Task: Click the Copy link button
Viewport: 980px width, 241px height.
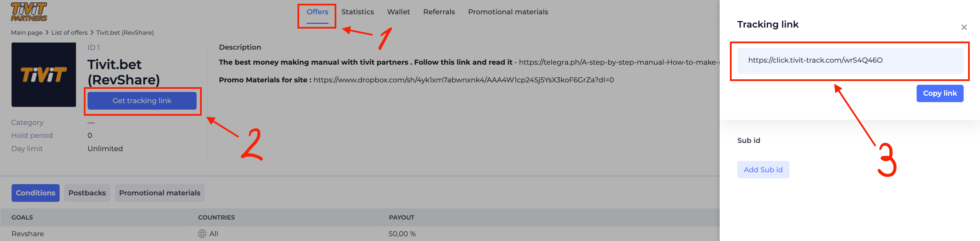Action: tap(939, 93)
